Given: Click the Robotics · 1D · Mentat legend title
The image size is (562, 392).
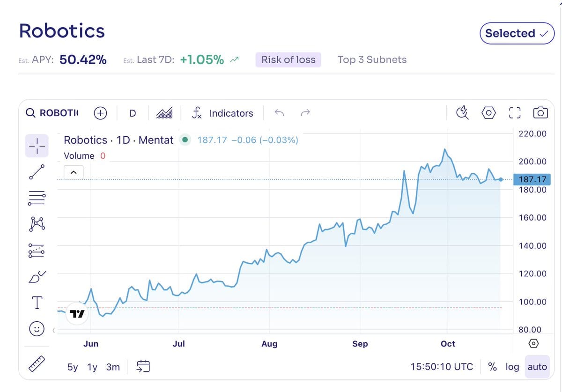Looking at the screenshot, I should coord(118,140).
